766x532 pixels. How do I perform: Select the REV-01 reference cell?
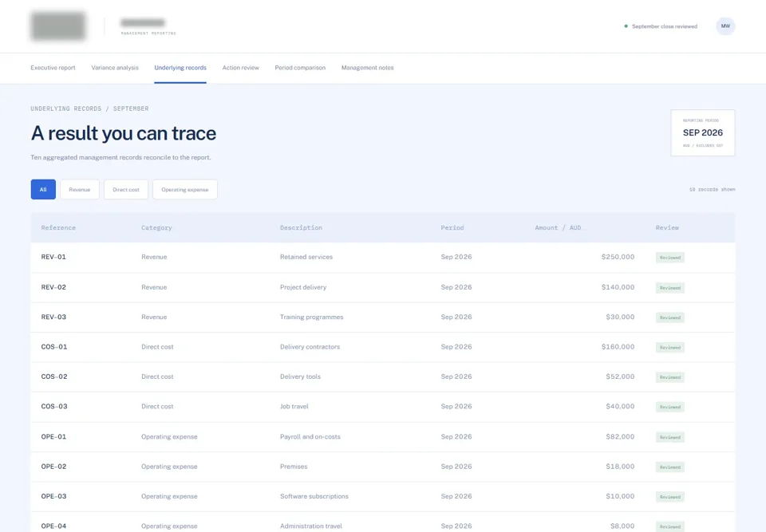[x=53, y=257]
